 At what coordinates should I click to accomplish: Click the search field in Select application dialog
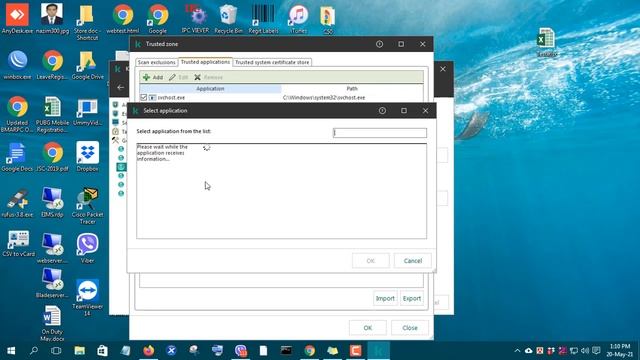tap(380, 133)
